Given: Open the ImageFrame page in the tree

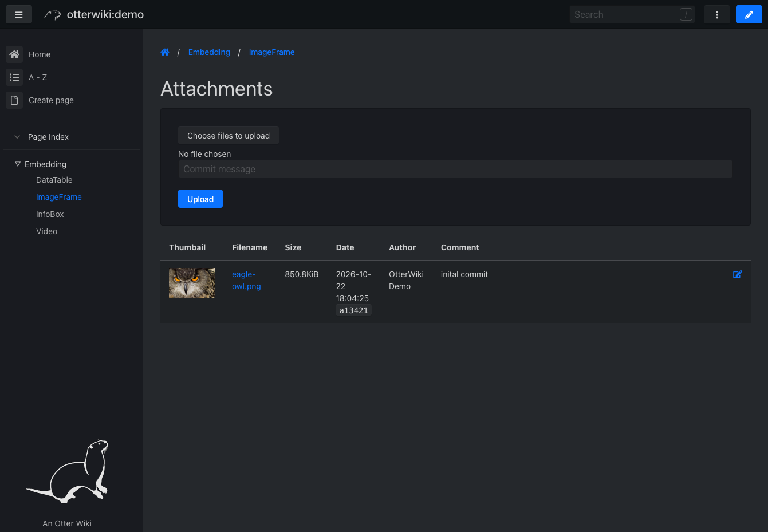Looking at the screenshot, I should tap(59, 197).
